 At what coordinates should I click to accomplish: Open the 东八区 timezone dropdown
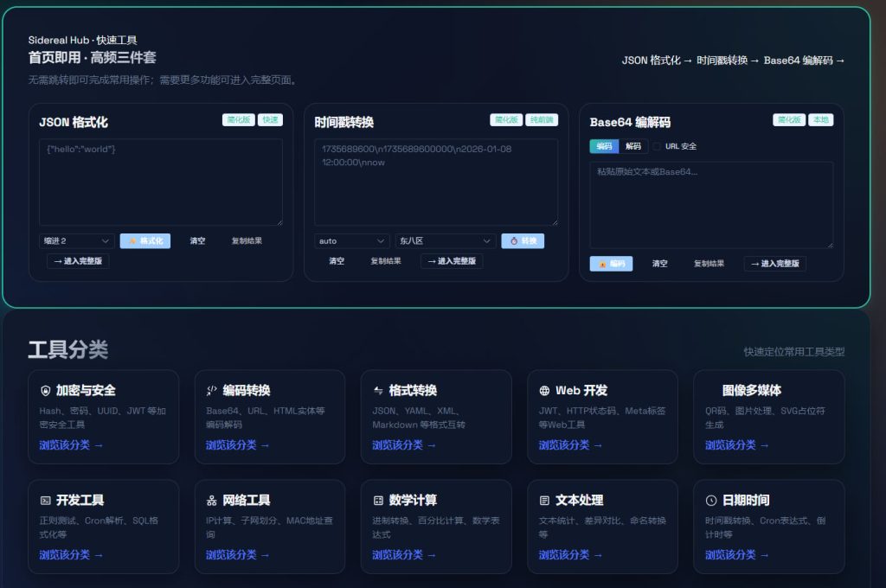pos(446,241)
